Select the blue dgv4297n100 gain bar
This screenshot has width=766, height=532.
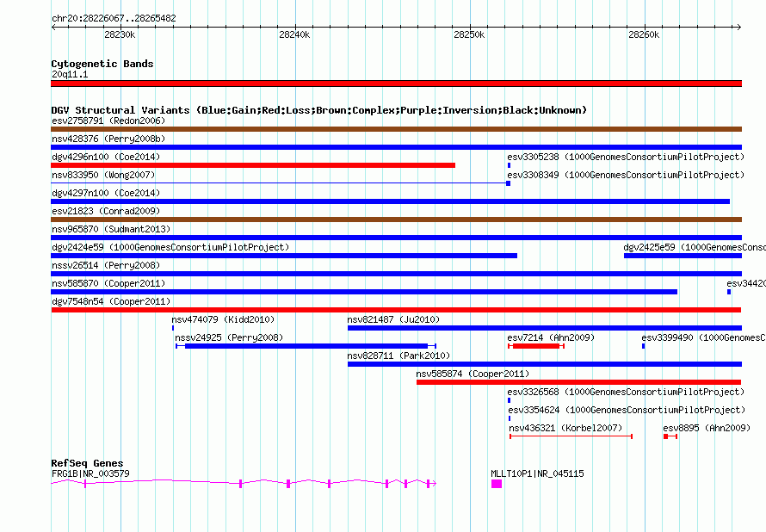(x=391, y=201)
